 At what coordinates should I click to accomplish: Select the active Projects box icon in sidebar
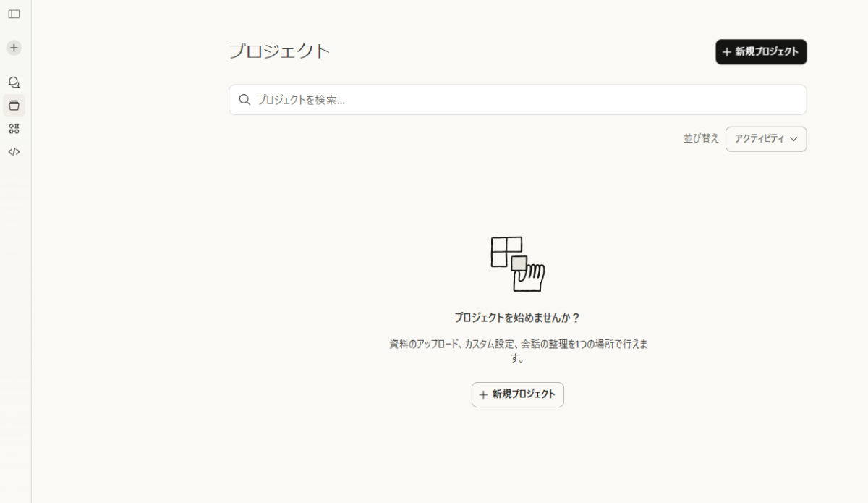pyautogui.click(x=13, y=105)
